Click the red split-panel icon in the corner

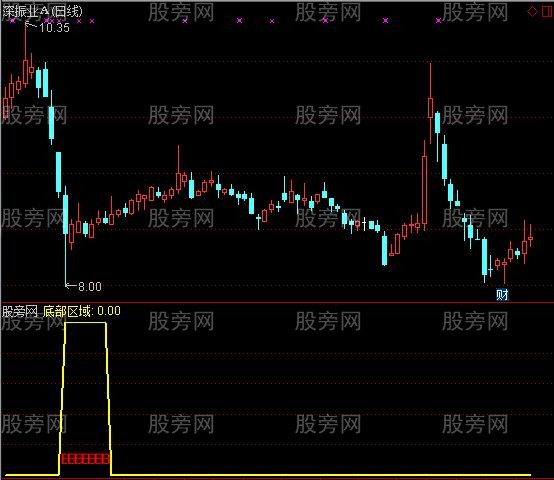pos(548,11)
